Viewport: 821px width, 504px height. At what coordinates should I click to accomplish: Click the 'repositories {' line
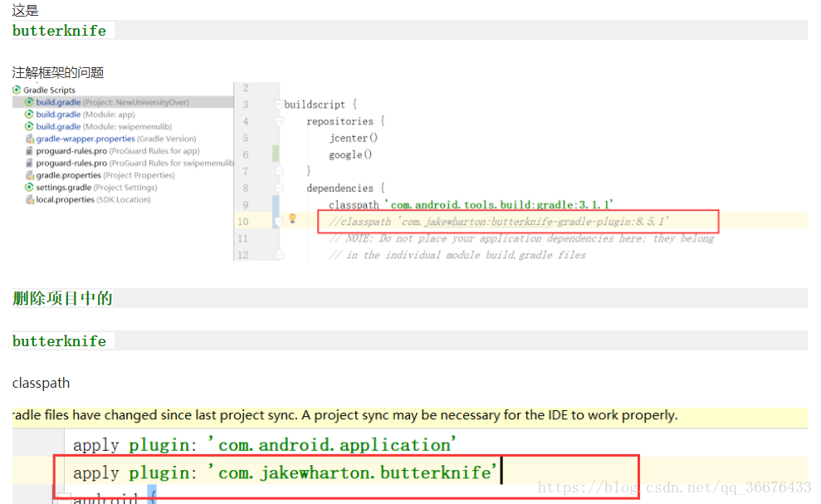click(x=345, y=121)
